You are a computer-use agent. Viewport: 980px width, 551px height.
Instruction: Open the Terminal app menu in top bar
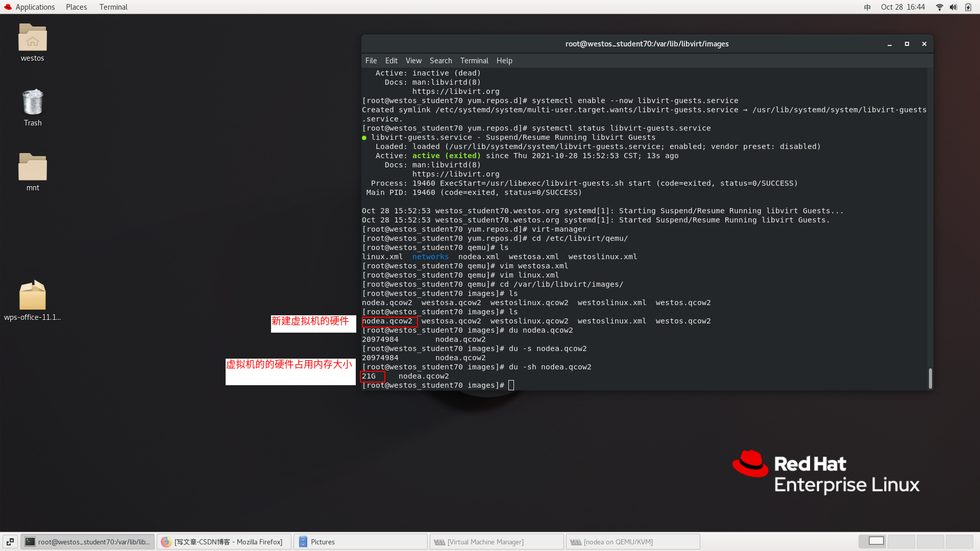tap(113, 7)
